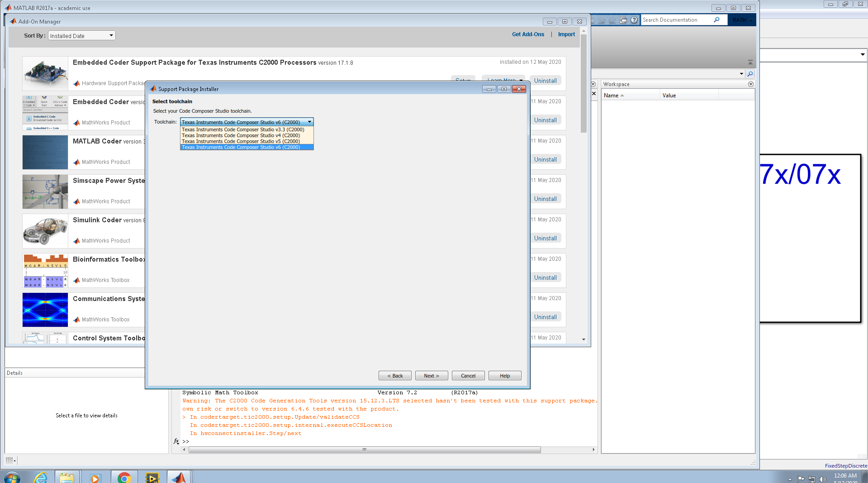
Task: Click the network tray icon
Action: click(812, 479)
